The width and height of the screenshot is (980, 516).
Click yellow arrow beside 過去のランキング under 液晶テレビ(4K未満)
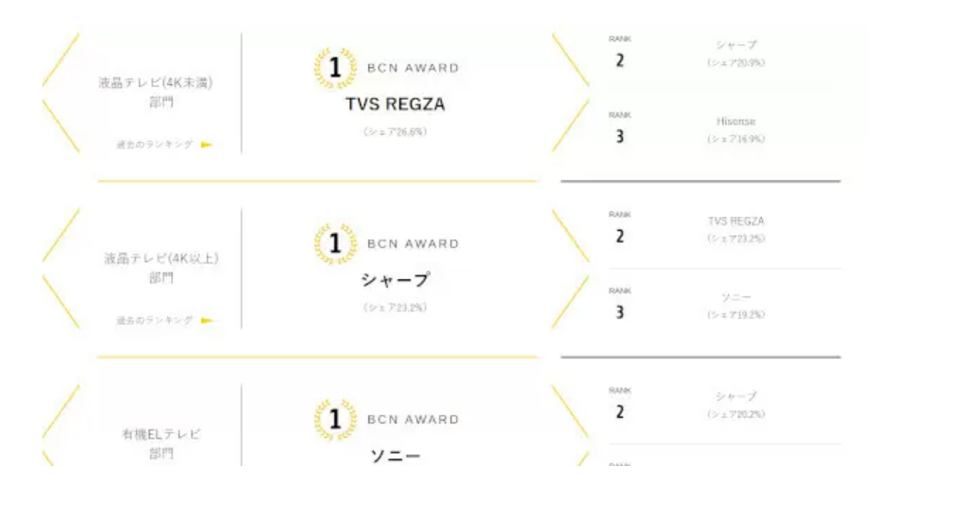pos(207,144)
